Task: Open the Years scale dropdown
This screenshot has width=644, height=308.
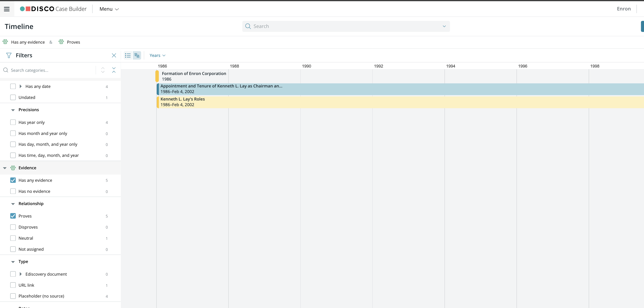Action: pyautogui.click(x=157, y=55)
